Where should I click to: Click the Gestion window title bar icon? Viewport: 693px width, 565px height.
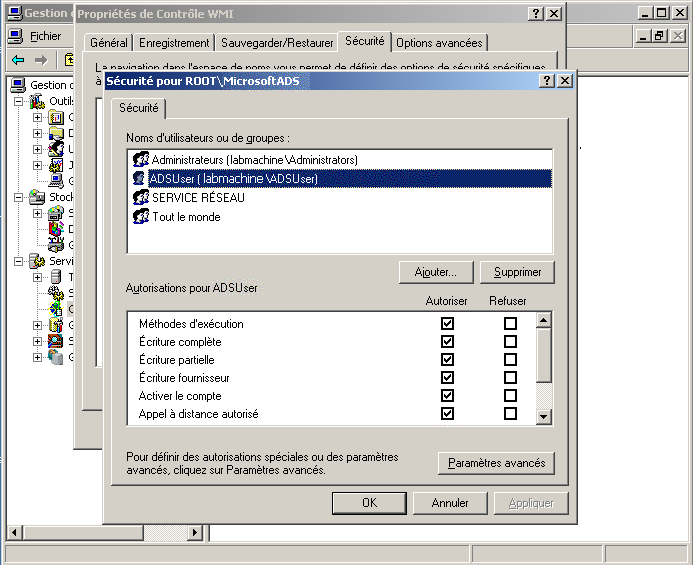15,13
